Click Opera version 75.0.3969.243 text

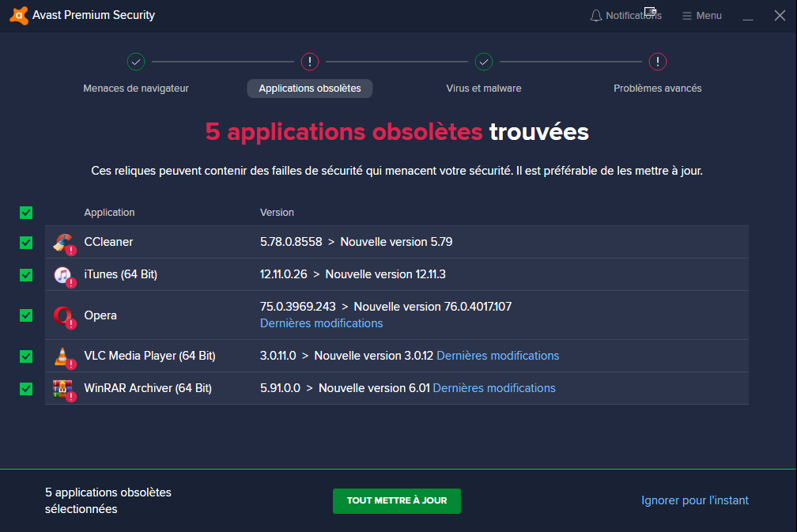coord(298,307)
